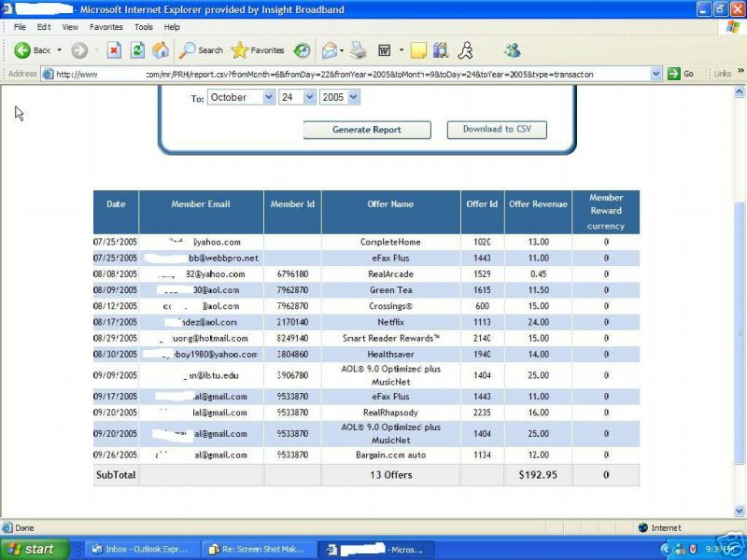
Task: Click the Member Reward currency column header
Action: click(606, 212)
